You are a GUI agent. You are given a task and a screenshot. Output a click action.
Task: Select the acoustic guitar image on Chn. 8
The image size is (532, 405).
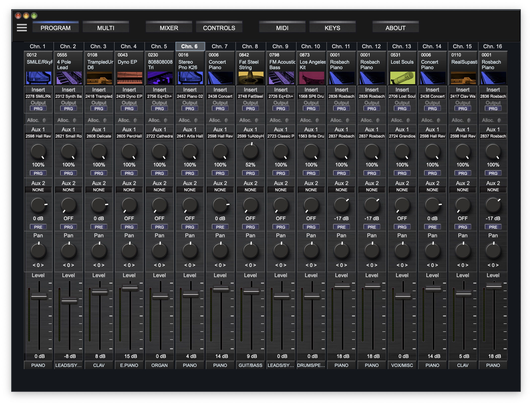251,78
